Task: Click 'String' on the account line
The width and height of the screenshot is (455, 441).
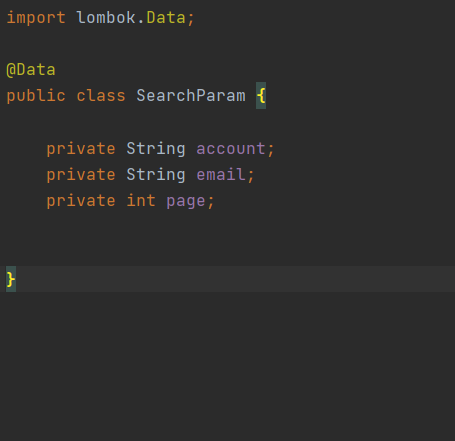Action: pos(156,149)
